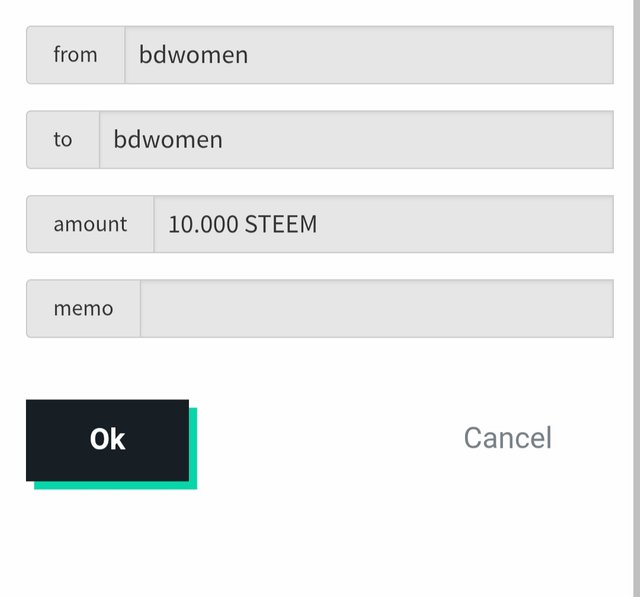Click empty space right of sender name
Screen dimensions: 640x597
[431, 55]
